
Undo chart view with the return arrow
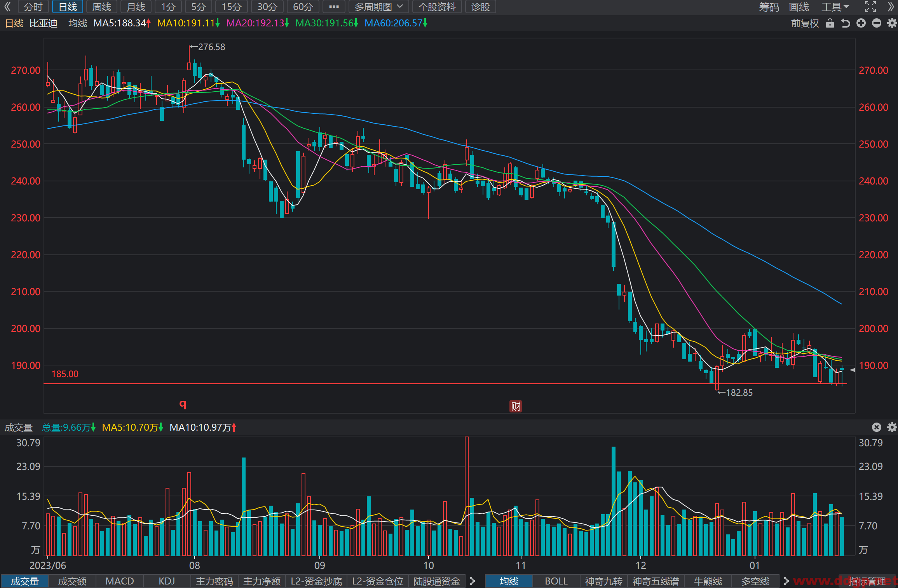[846, 23]
